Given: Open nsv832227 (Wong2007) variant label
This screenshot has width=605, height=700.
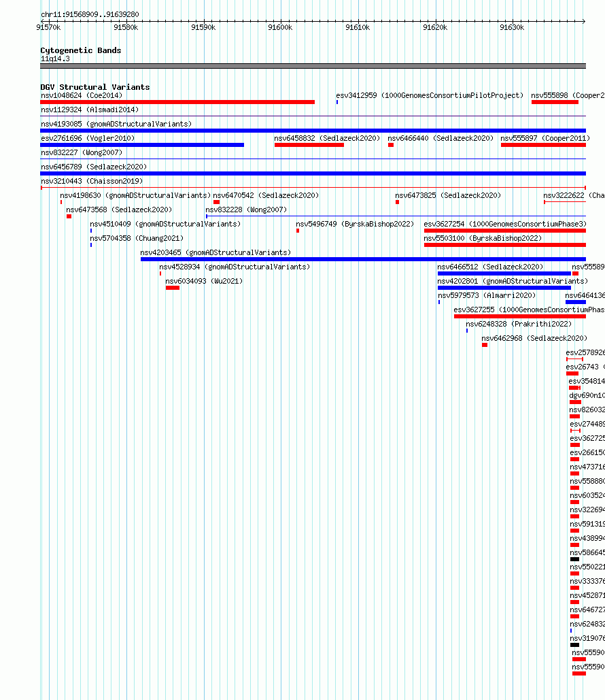Looking at the screenshot, I should (x=82, y=152).
